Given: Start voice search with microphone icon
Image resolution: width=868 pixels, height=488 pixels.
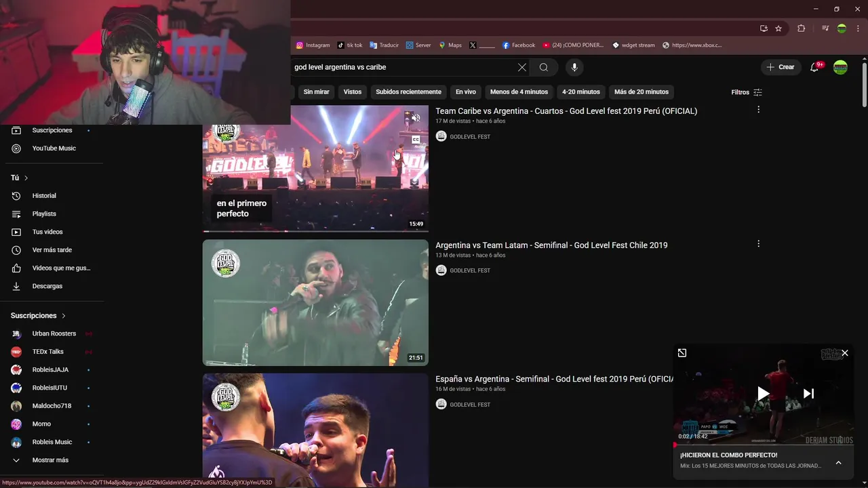Looking at the screenshot, I should tap(574, 67).
